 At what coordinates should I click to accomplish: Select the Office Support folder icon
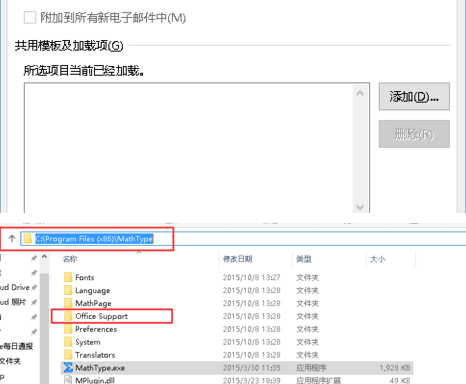click(68, 316)
